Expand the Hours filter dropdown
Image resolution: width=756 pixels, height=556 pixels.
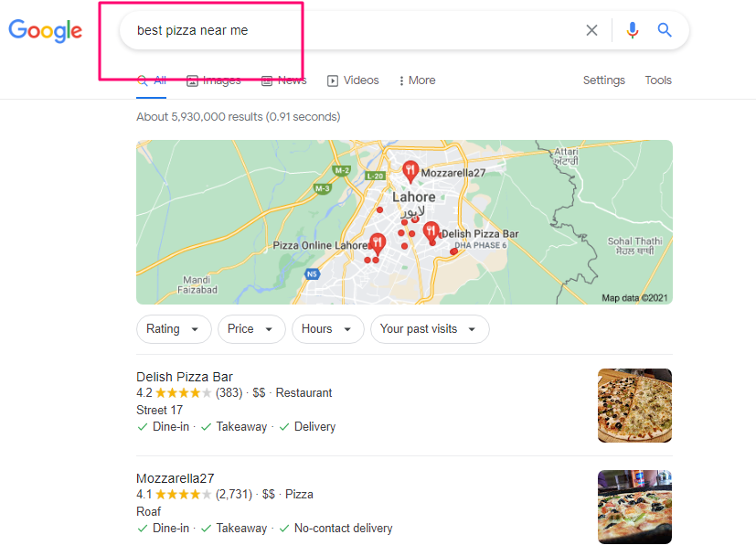[x=327, y=329]
